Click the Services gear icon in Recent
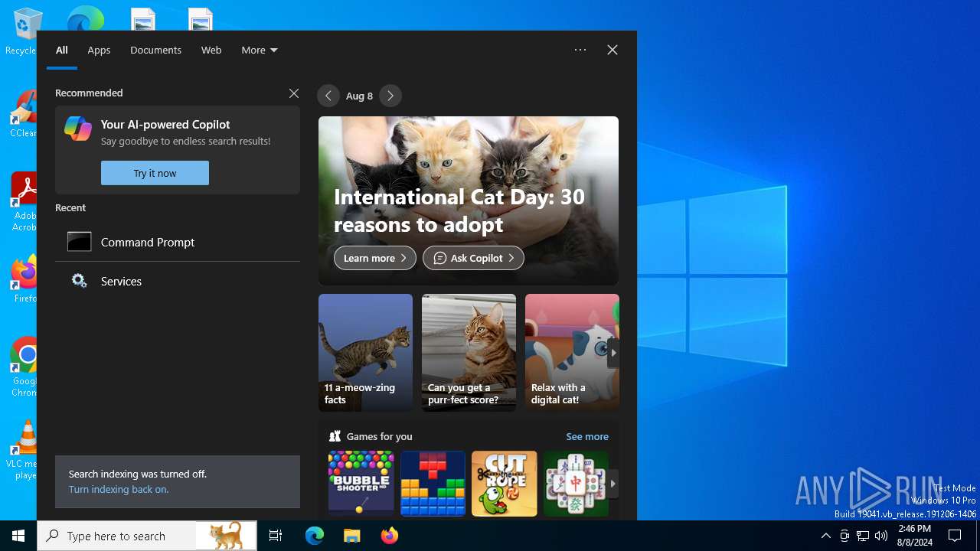 pos(80,281)
